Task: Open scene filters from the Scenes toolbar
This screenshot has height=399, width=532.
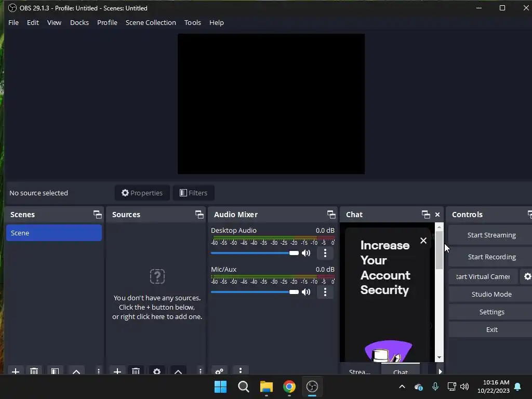Action: [x=55, y=371]
